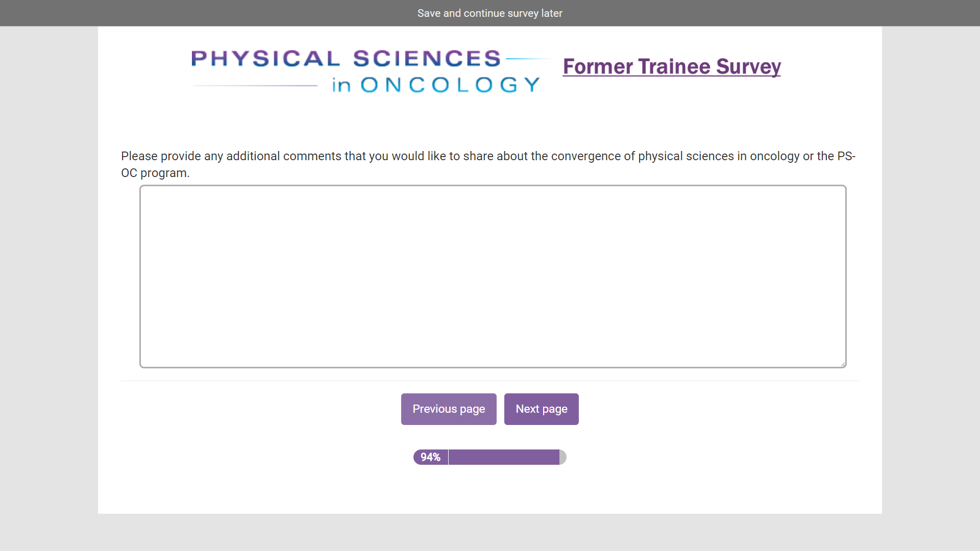
Task: Click the purple line under the logo
Action: (x=255, y=86)
